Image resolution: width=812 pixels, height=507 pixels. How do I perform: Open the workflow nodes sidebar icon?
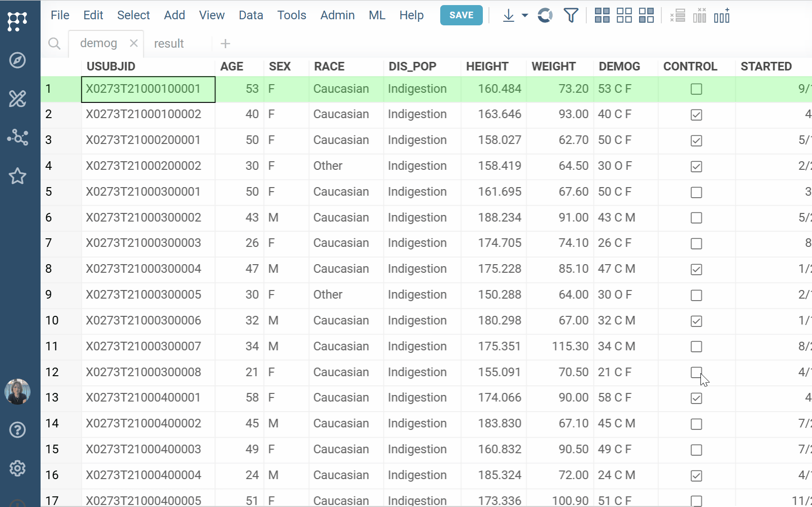[x=17, y=137]
